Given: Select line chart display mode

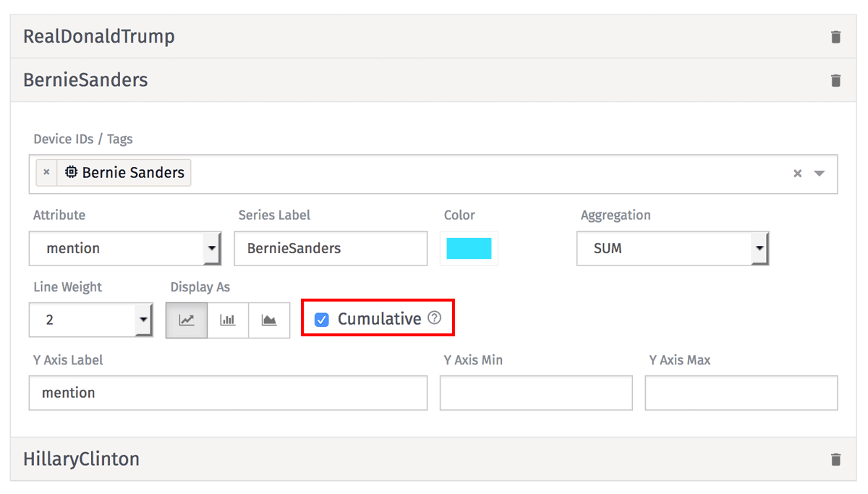Looking at the screenshot, I should point(187,320).
